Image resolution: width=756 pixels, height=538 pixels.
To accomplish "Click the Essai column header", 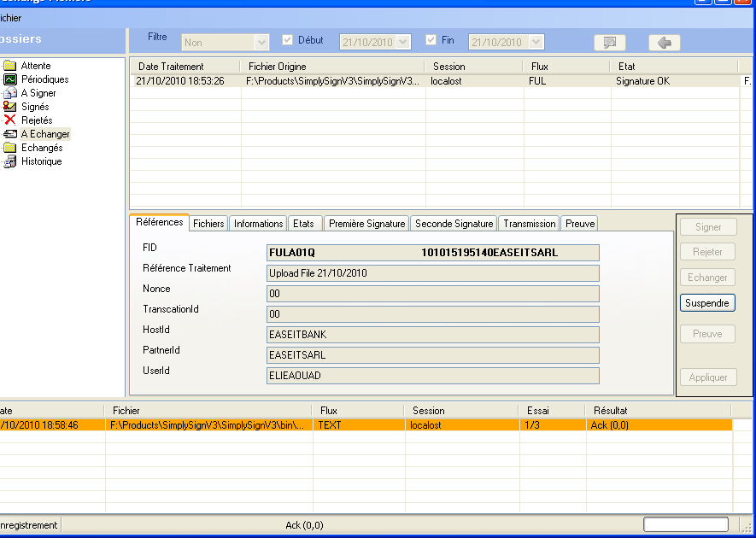I will [x=553, y=411].
